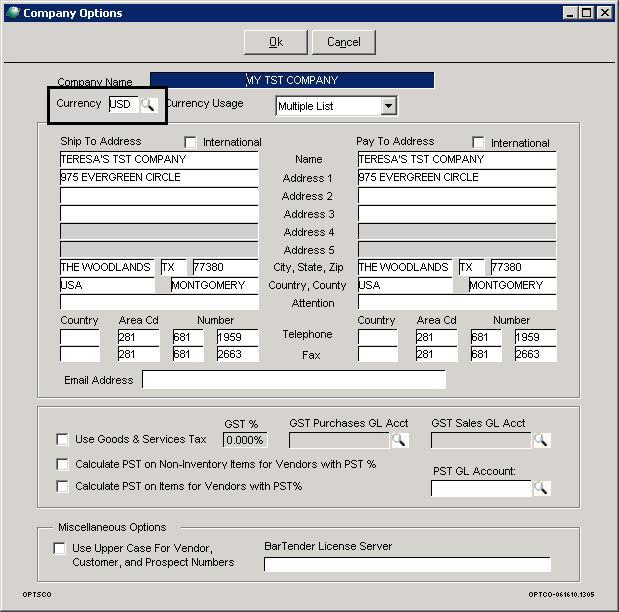619x612 pixels.
Task: Click Ship To Address 3 empty field
Action: point(159,214)
